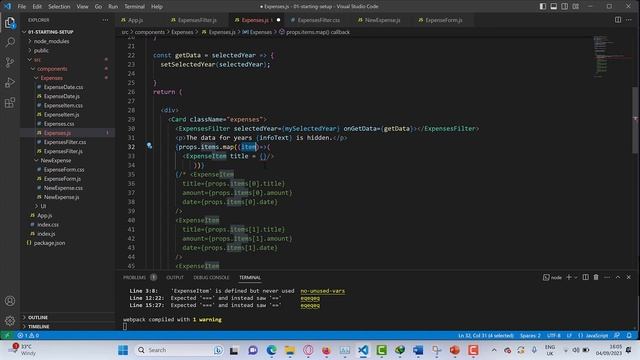Viewport: 640px width, 360px height.
Task: Open ExpenseItem.js in the explorer
Action: point(61,115)
